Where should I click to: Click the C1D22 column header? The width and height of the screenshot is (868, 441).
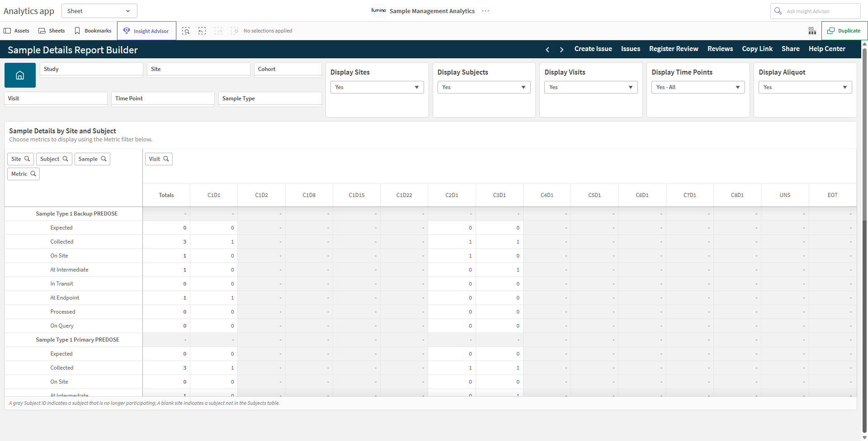click(404, 195)
